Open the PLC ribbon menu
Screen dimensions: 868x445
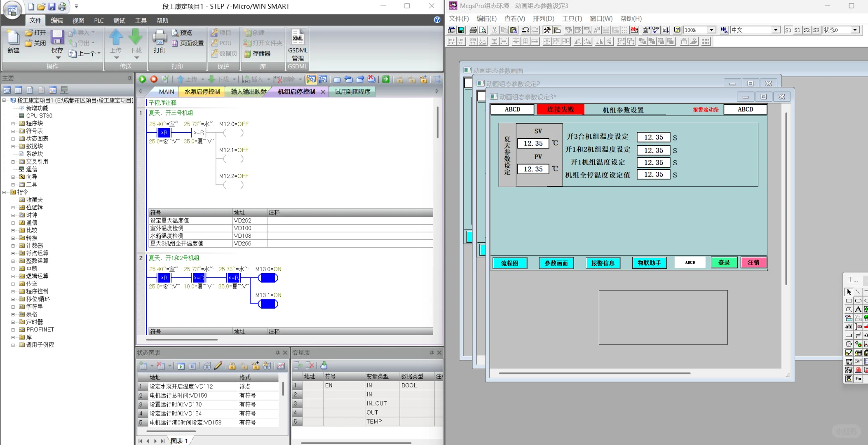[x=99, y=20]
